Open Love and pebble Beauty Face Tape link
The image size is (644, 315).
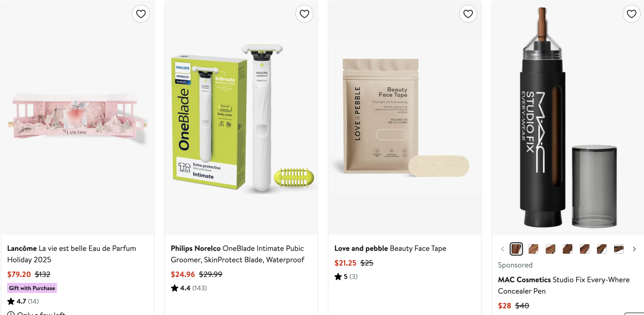(x=390, y=249)
